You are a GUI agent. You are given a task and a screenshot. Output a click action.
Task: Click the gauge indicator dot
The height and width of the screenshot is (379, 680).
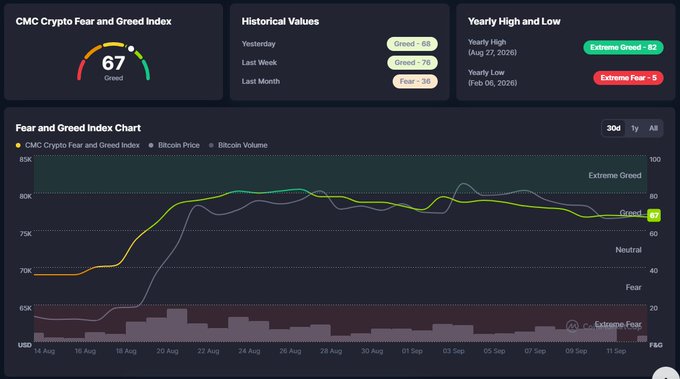pyautogui.click(x=131, y=49)
